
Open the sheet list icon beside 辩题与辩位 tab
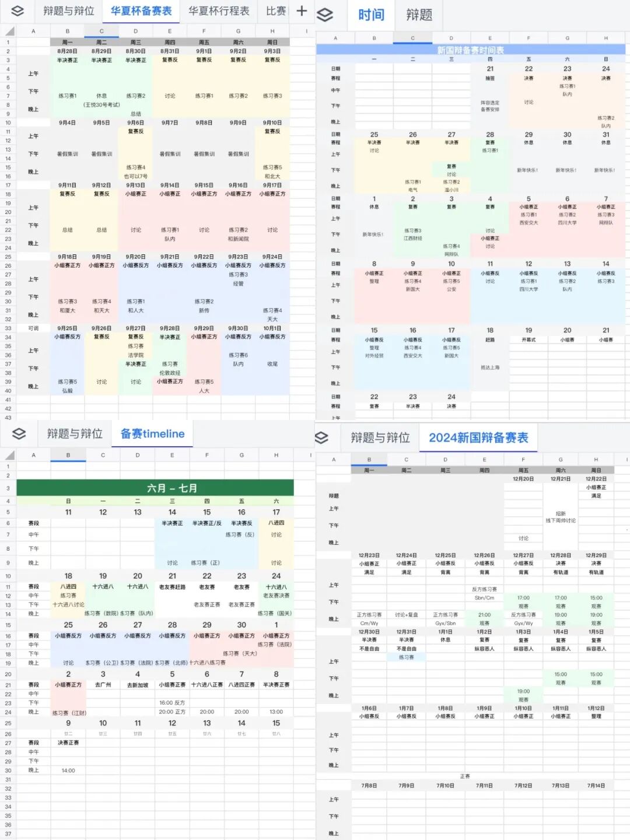(x=19, y=9)
